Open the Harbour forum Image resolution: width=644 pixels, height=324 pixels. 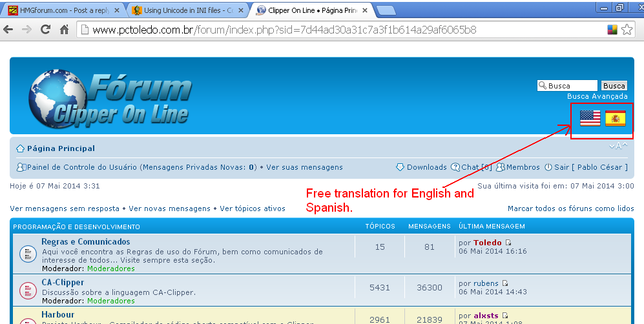[58, 314]
